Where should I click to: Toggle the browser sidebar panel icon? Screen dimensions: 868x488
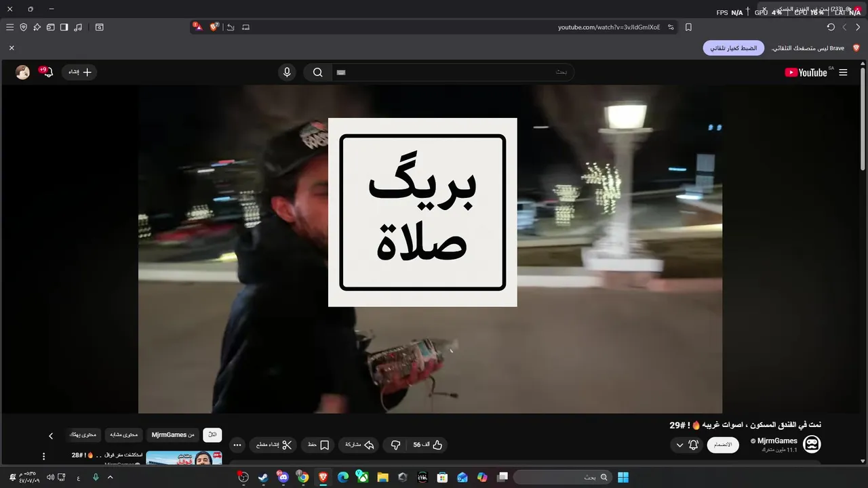pyautogui.click(x=64, y=27)
